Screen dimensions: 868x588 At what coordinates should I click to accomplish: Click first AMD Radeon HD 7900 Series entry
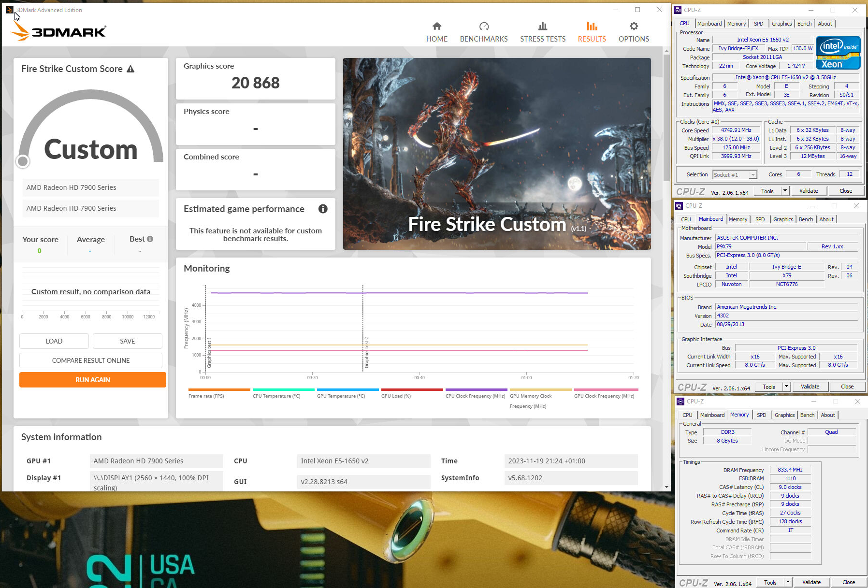click(x=90, y=187)
